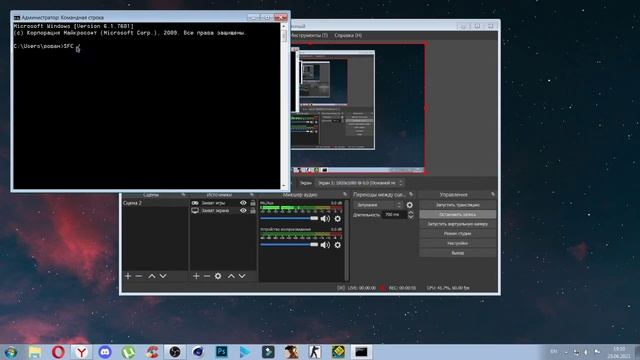Undock the Audio Mixer panel via corner icon

click(345, 195)
